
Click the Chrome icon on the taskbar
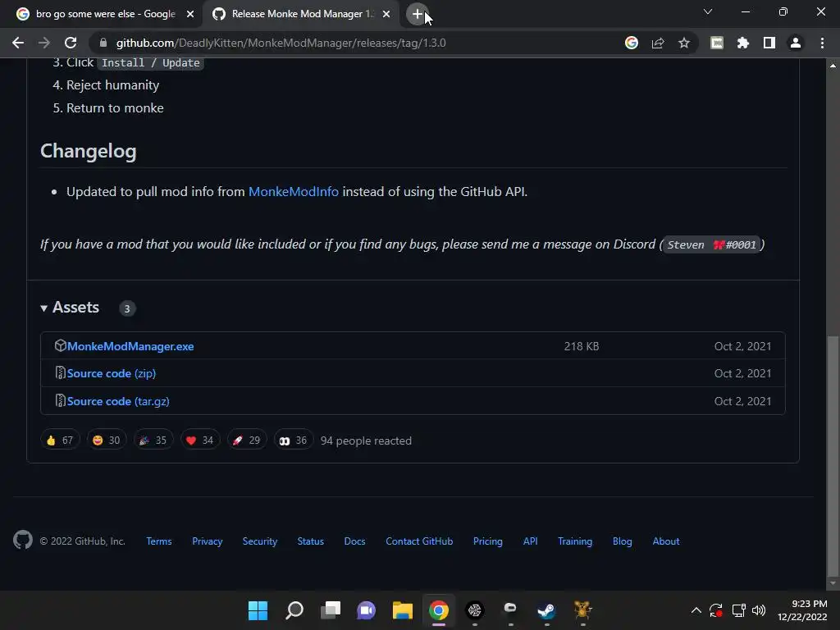439,610
